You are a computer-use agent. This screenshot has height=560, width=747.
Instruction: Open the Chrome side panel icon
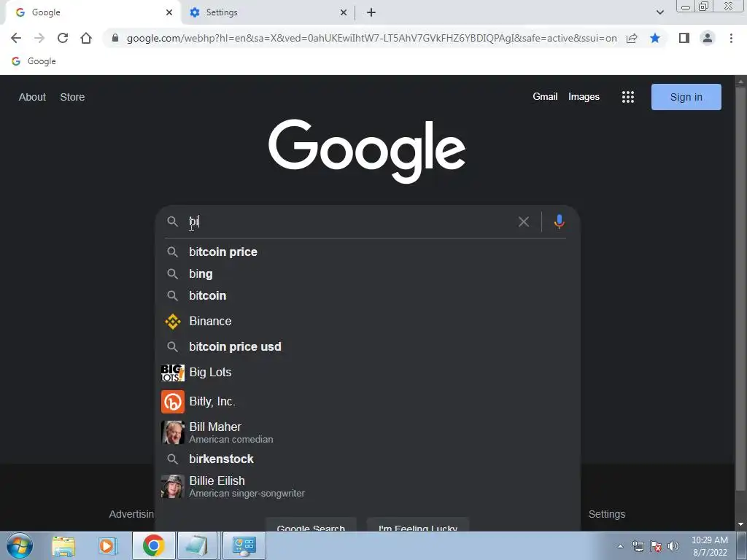coord(684,38)
